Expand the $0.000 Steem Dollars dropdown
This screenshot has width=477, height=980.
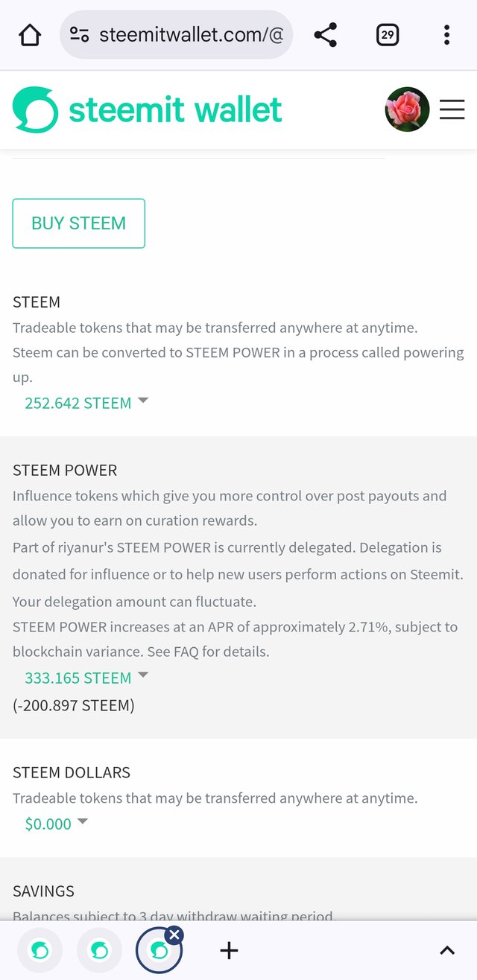coord(57,824)
